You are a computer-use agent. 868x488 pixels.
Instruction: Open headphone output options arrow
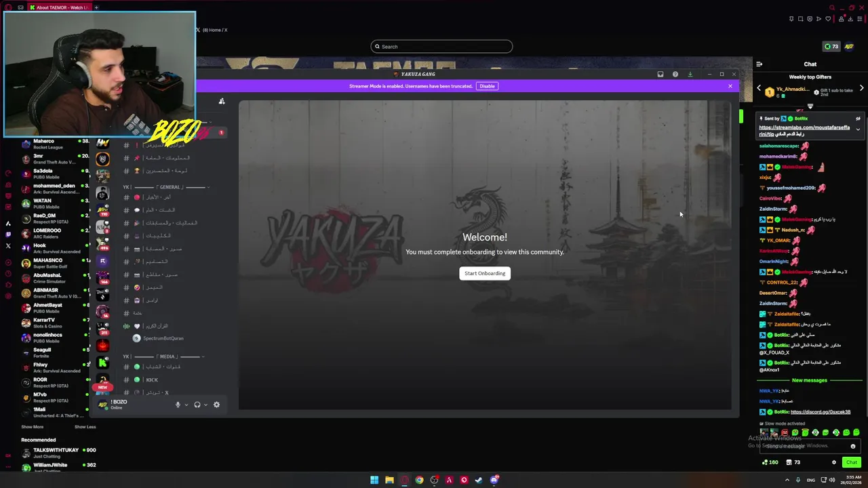pyautogui.click(x=205, y=405)
